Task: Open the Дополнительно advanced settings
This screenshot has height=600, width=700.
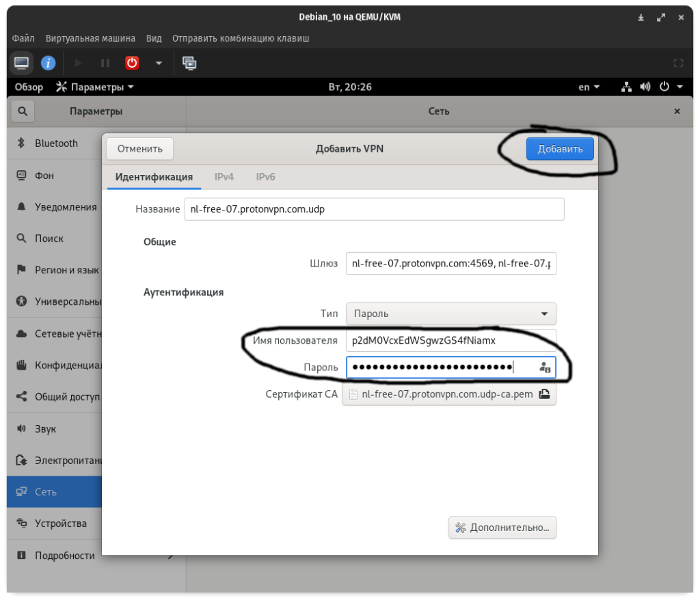Action: coord(502,528)
